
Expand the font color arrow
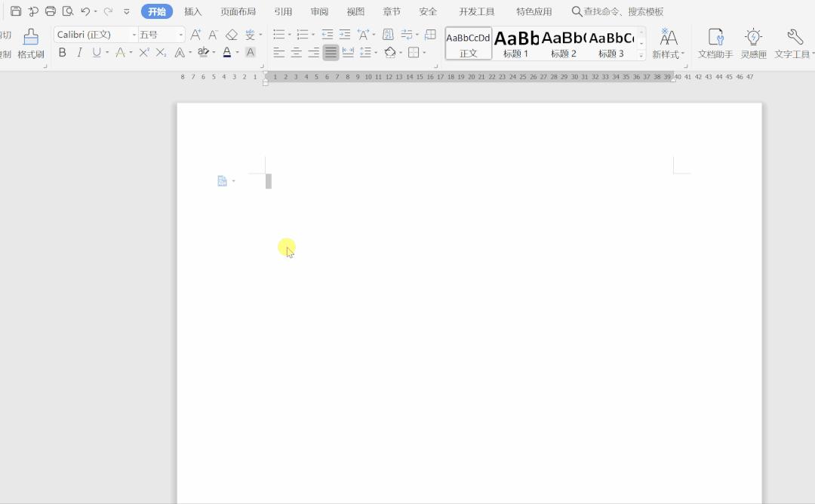coord(237,53)
